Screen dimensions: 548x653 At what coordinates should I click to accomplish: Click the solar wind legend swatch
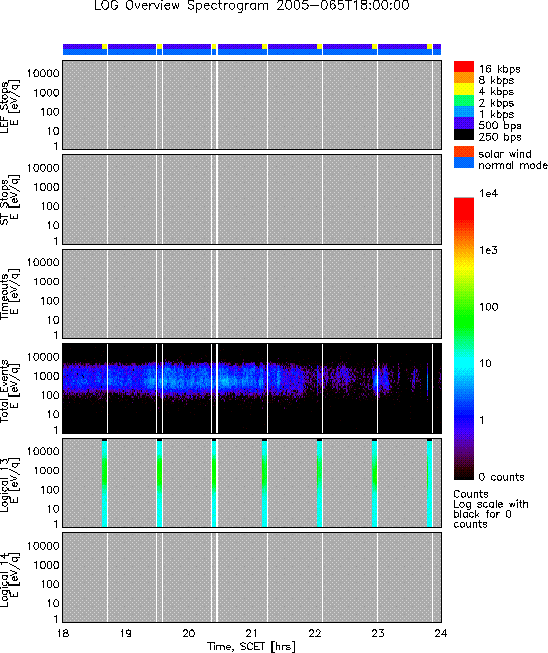(x=464, y=152)
